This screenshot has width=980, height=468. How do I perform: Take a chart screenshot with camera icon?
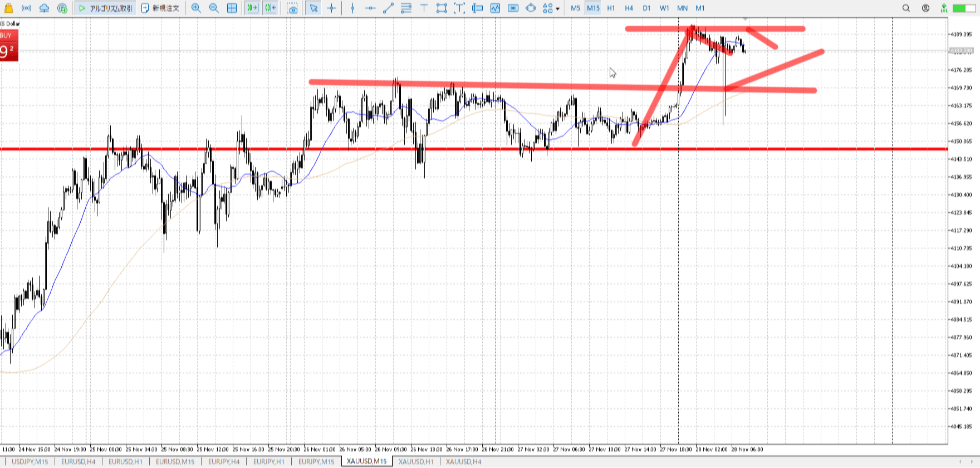(292, 8)
